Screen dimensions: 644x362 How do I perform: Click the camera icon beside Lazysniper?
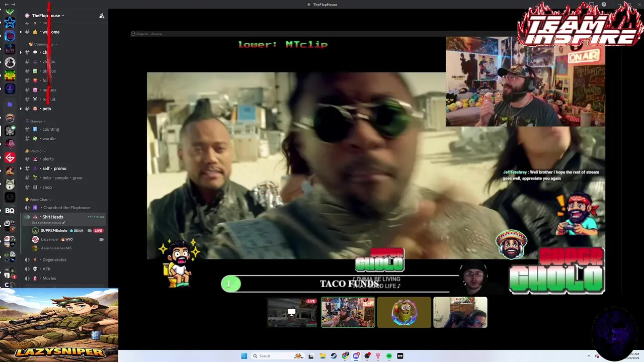(x=102, y=239)
